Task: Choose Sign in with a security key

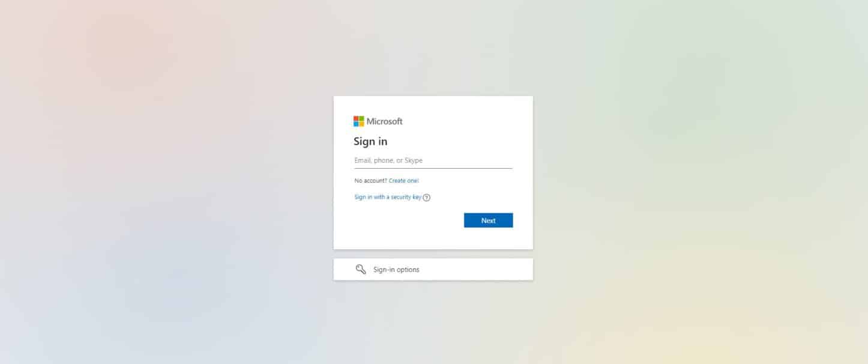Action: 388,197
